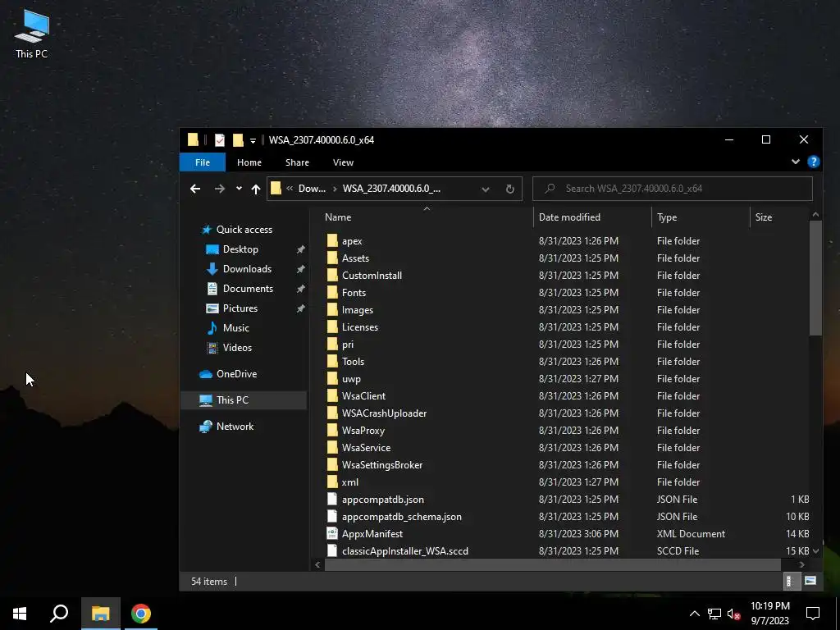The height and width of the screenshot is (630, 840).
Task: Select appcompatdb_schema.json file name
Action: [402, 517]
